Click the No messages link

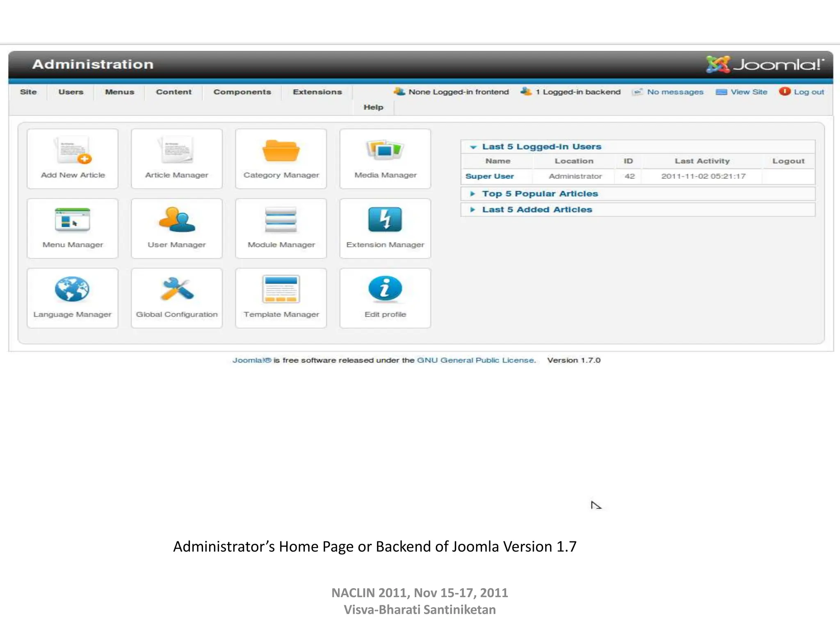[x=675, y=92]
